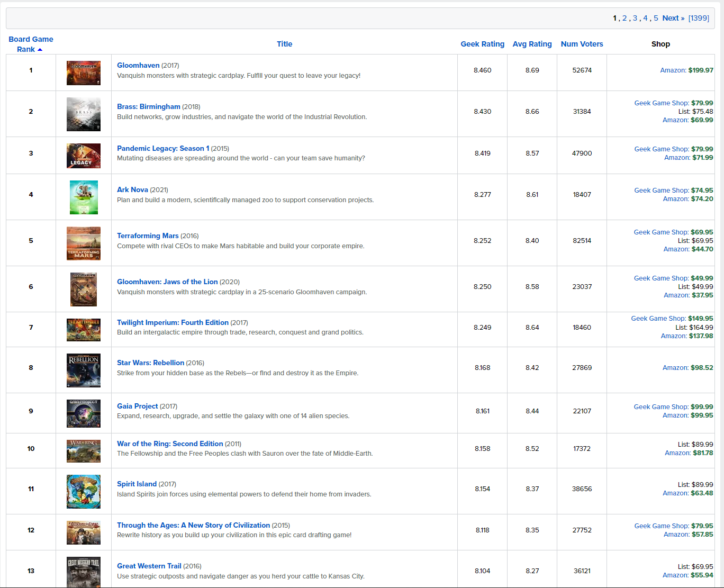
Task: Click Gloomhaven's Amazon $199.97 shop link
Action: [x=686, y=70]
